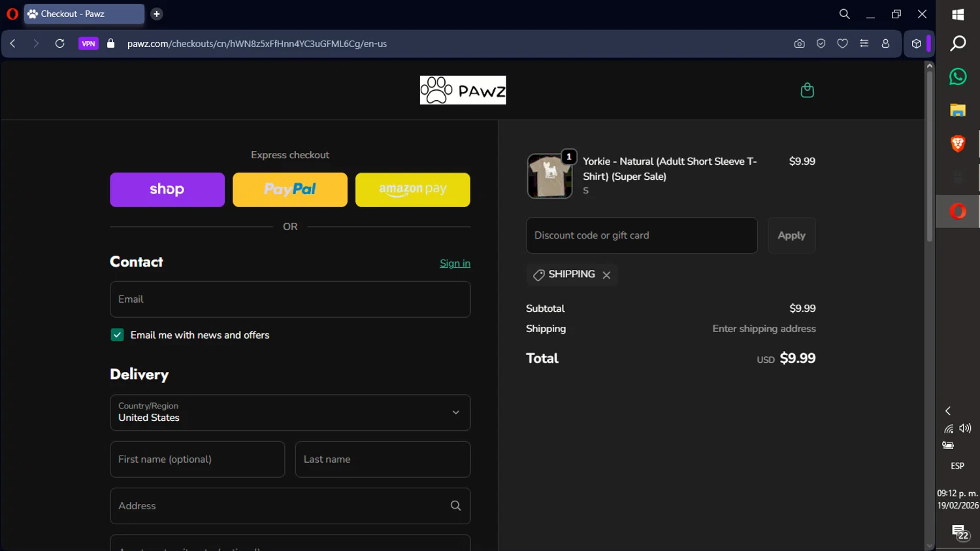Focus the Email input field
980x551 pixels.
tap(290, 299)
